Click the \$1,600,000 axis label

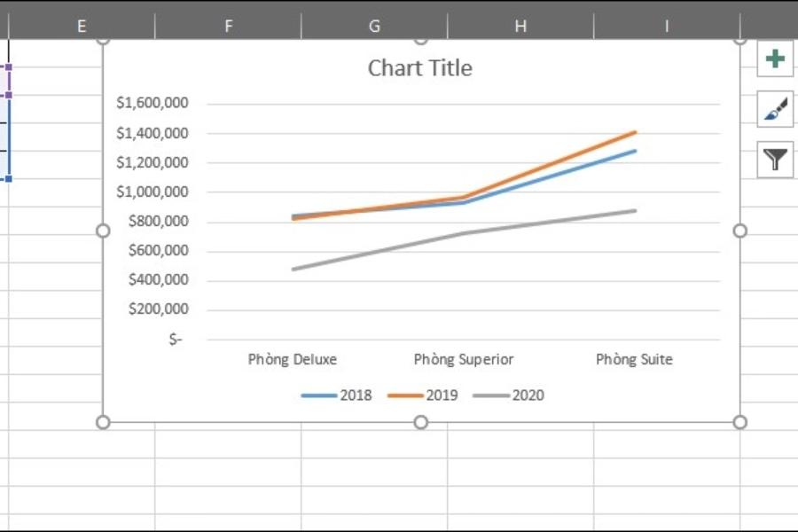coord(153,102)
